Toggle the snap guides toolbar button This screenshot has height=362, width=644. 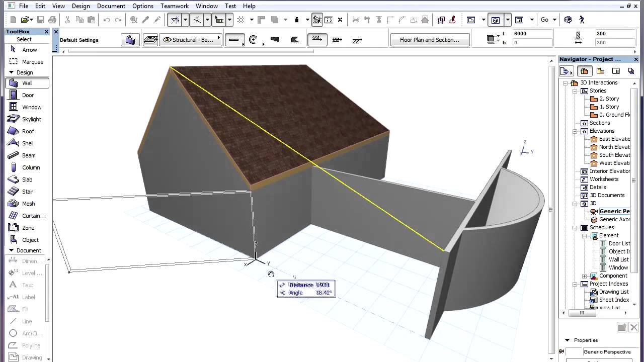[197, 20]
